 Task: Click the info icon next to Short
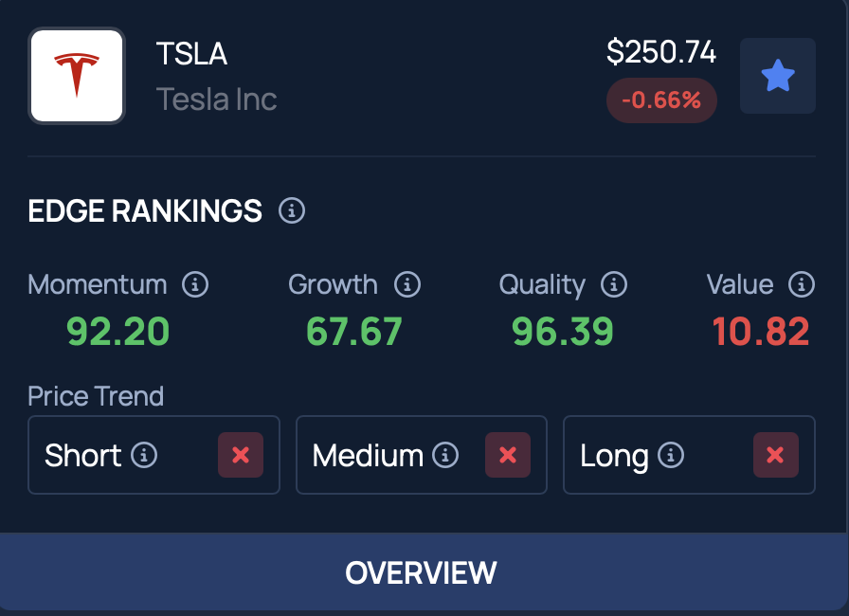(x=144, y=456)
